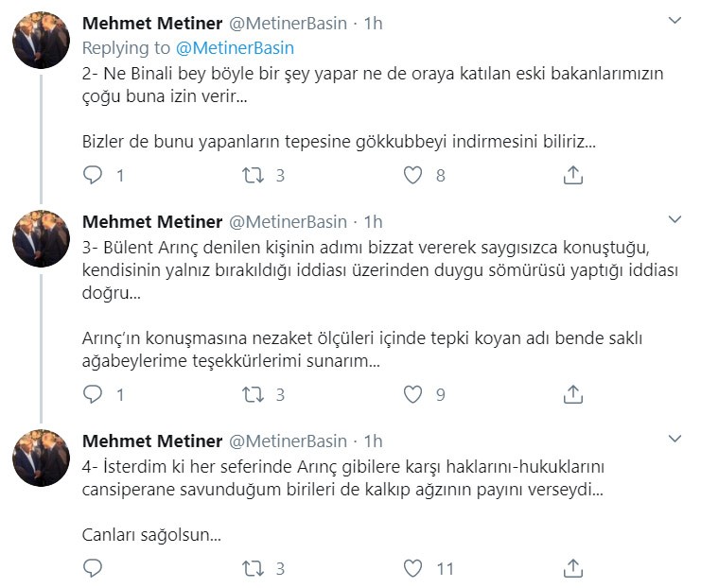Reply to the tweet about Bülent Arınç
This screenshot has width=701, height=588.
(x=93, y=393)
